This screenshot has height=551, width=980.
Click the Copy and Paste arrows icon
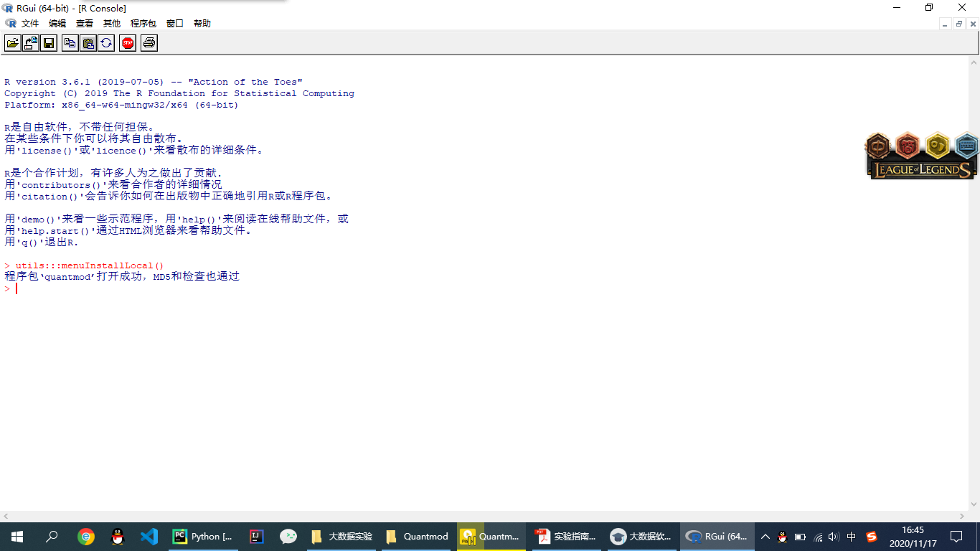pyautogui.click(x=106, y=43)
